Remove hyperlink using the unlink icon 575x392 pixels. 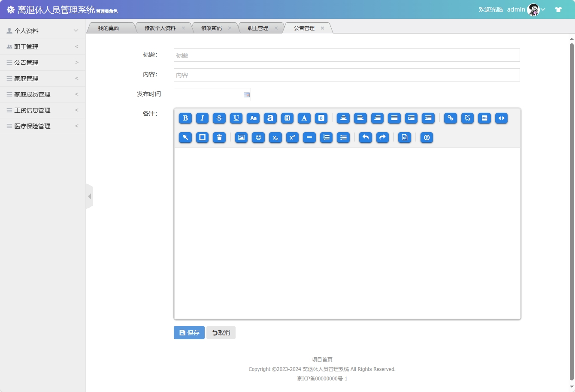pyautogui.click(x=467, y=118)
